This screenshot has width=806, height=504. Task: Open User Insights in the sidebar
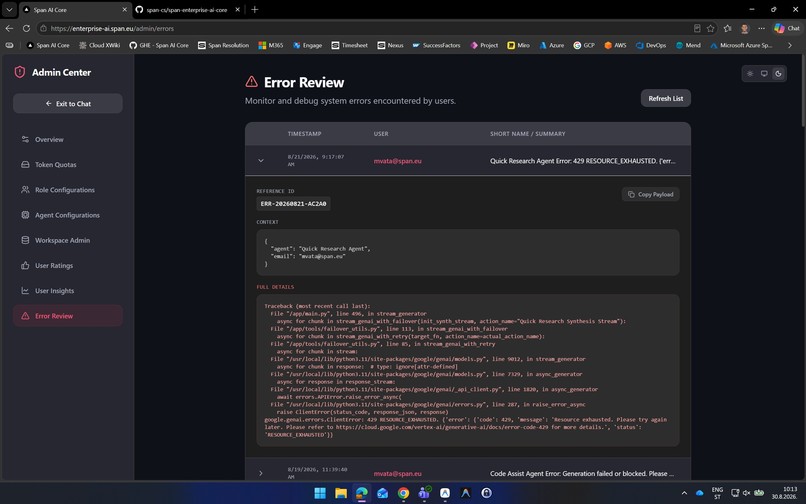tap(67, 291)
